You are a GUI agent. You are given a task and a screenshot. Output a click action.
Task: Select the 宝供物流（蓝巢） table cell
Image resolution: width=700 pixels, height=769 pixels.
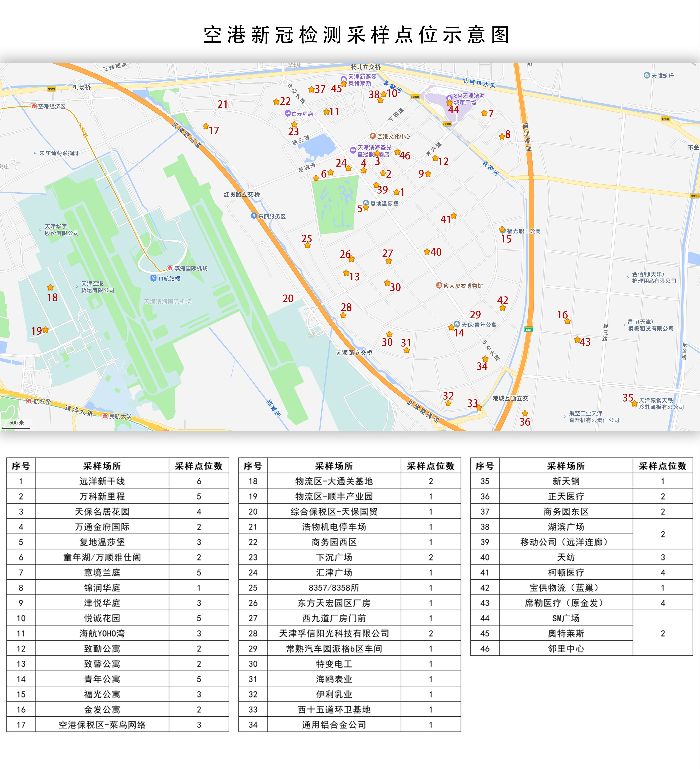point(566,587)
